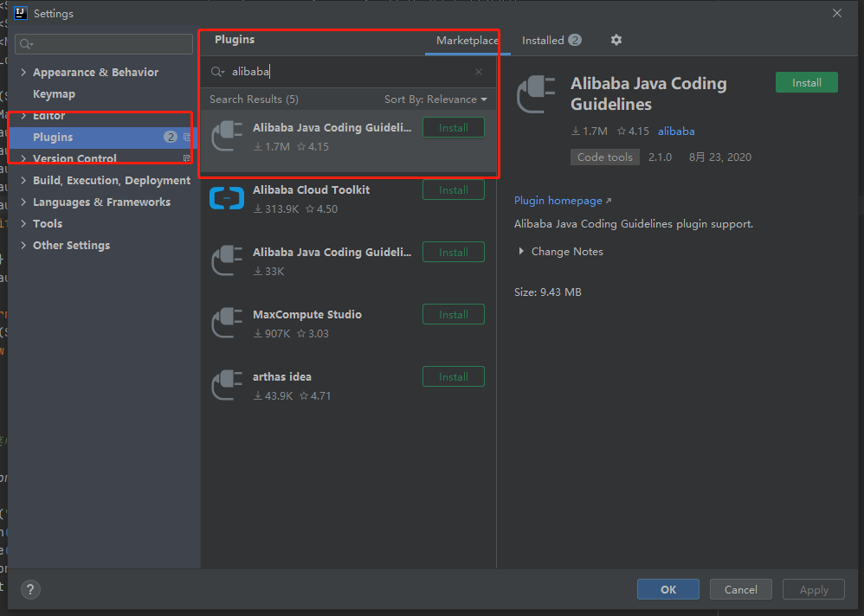Click the download icon beside 907K
This screenshot has height=616, width=864.
pos(257,334)
